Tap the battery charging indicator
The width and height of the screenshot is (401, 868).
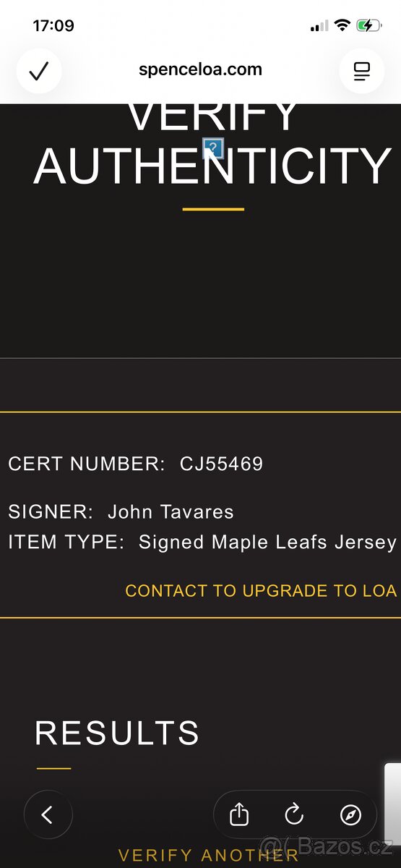click(x=368, y=26)
